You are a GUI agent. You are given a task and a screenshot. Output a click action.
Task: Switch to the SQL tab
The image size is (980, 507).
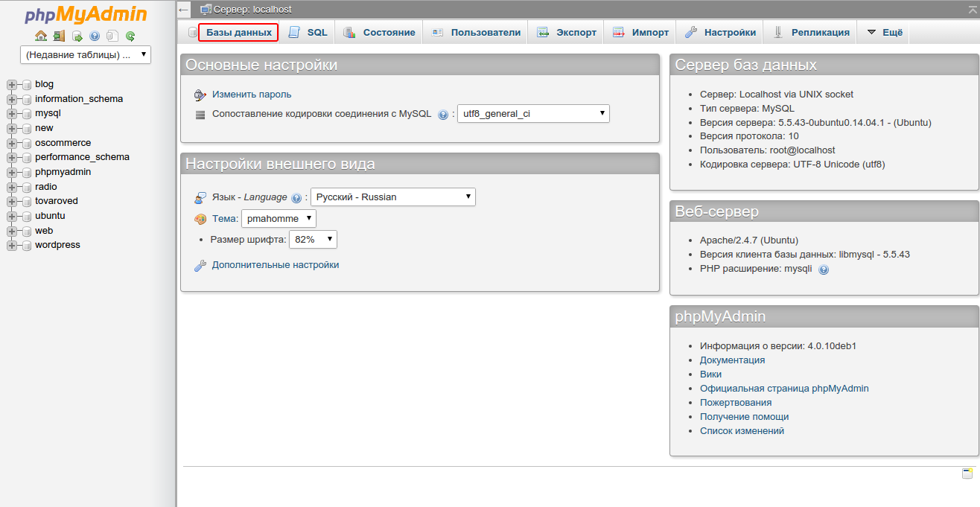pos(308,33)
